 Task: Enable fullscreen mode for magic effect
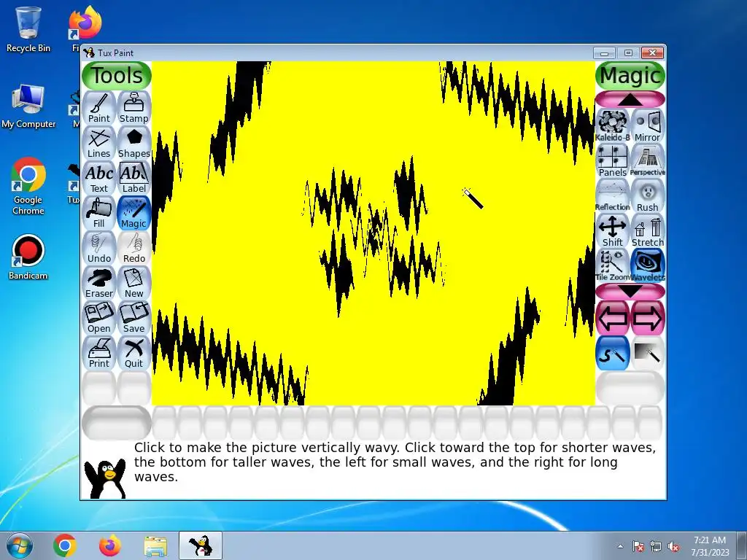click(648, 353)
